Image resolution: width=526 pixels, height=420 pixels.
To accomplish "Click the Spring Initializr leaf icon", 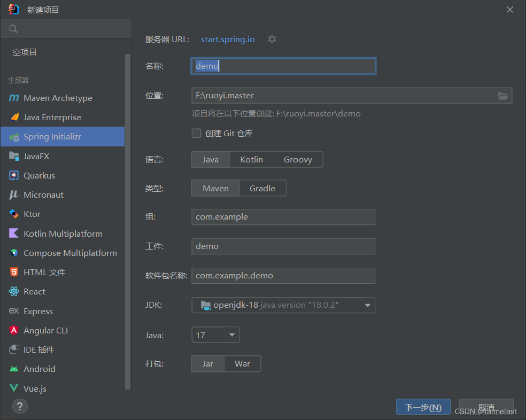I will pos(14,137).
